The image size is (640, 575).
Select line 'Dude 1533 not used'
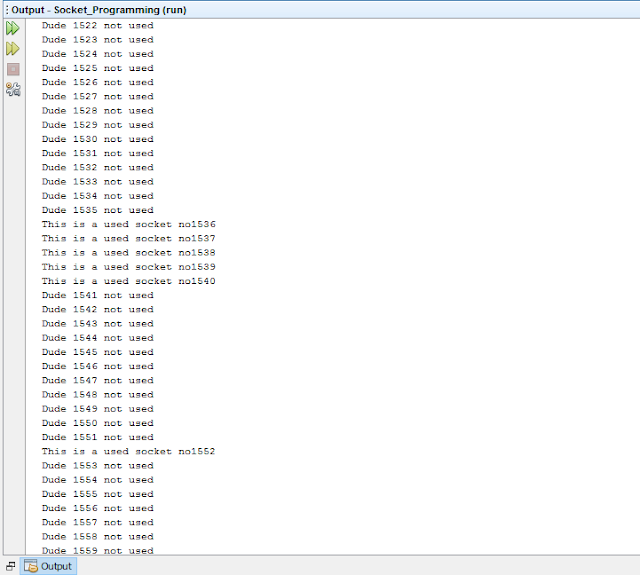98,182
